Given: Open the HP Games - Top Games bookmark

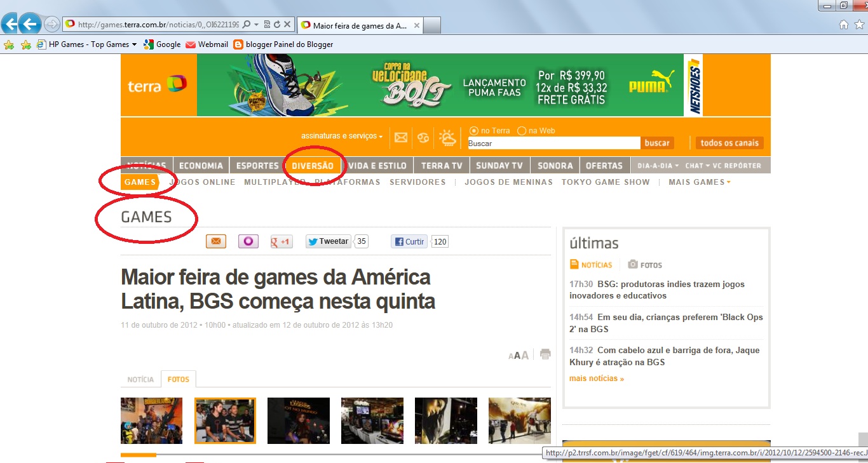Looking at the screenshot, I should pos(83,44).
